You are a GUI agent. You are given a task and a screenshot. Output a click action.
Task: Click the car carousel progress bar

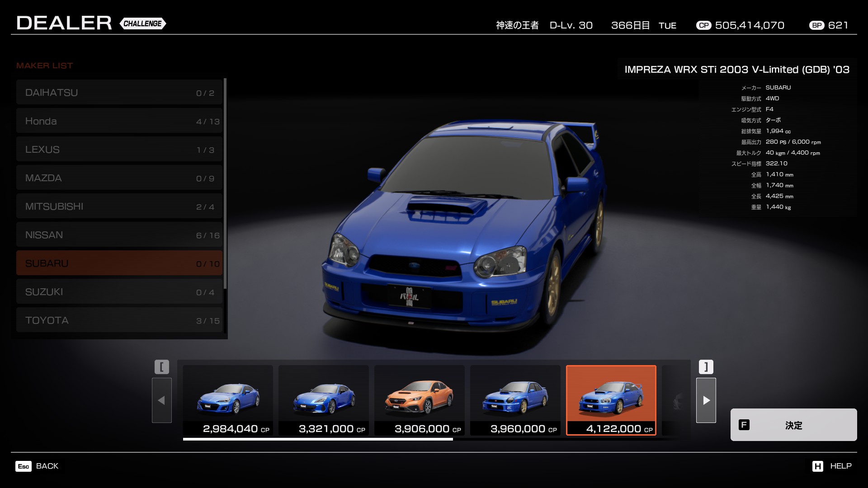[x=317, y=439]
